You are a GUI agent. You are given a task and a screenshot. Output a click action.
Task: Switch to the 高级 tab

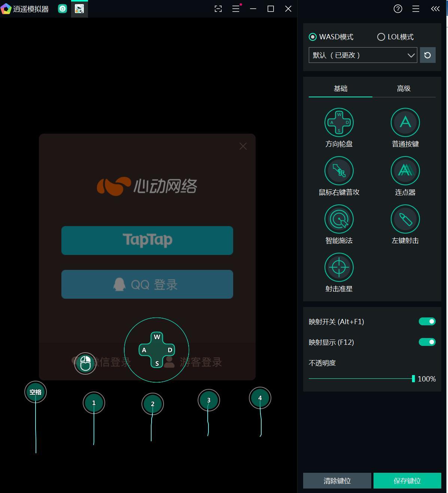pos(404,89)
